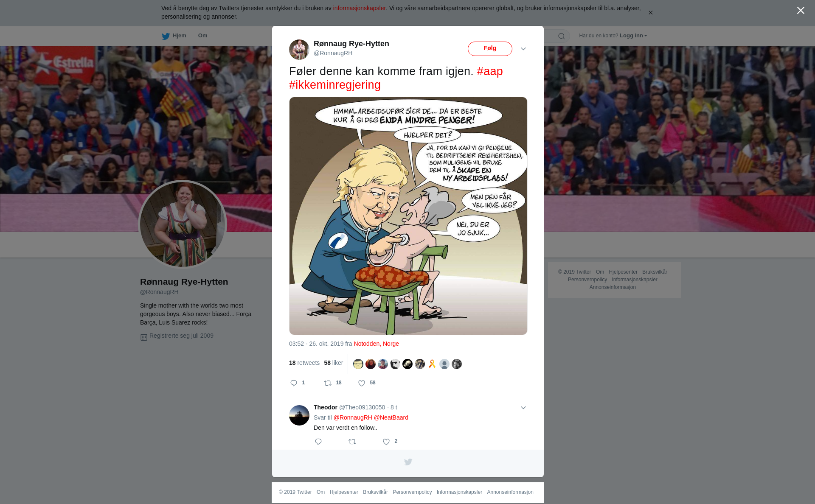Open the options chevron on Theodor's reply
This screenshot has height=504, width=815.
[523, 408]
